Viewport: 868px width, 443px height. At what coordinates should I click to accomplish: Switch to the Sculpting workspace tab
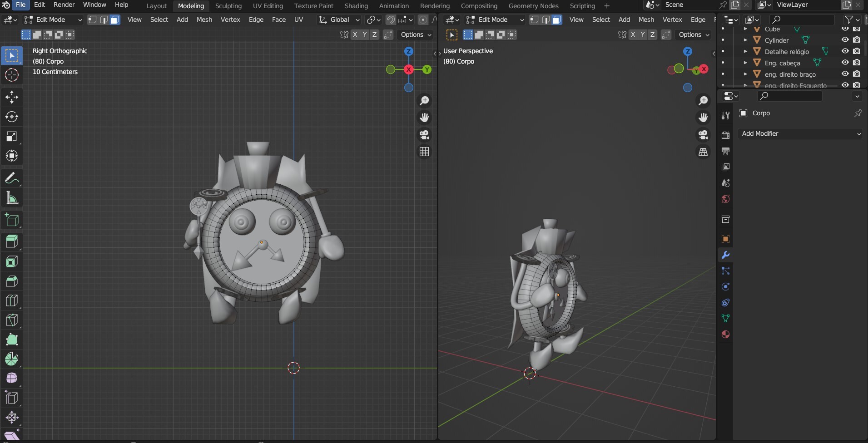228,6
